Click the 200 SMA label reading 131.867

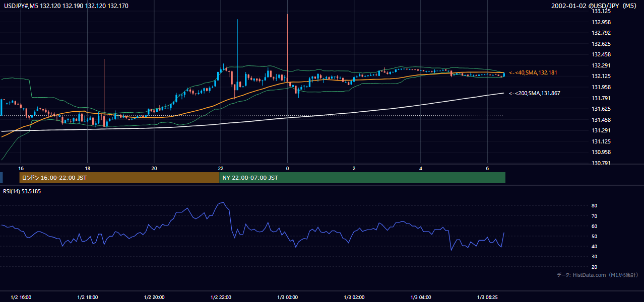pyautogui.click(x=534, y=94)
